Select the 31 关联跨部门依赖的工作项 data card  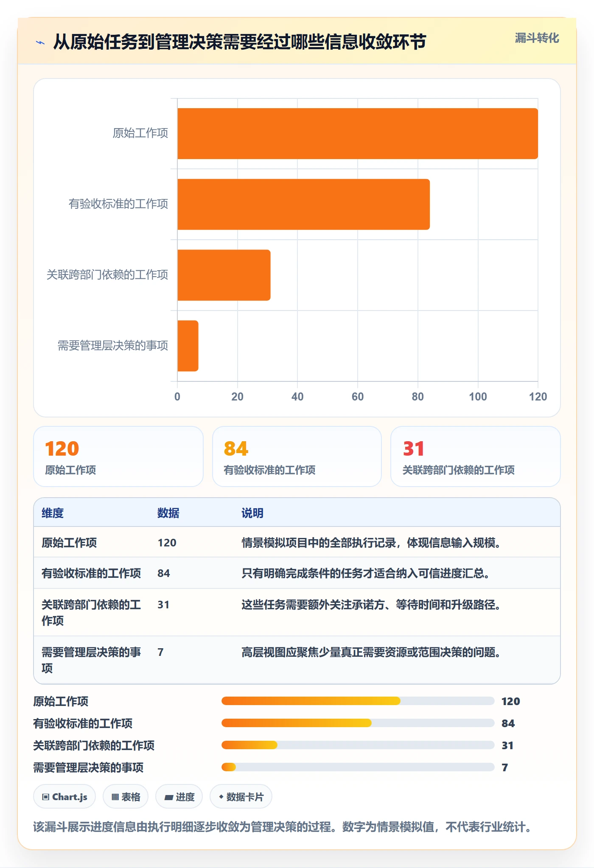click(x=476, y=456)
